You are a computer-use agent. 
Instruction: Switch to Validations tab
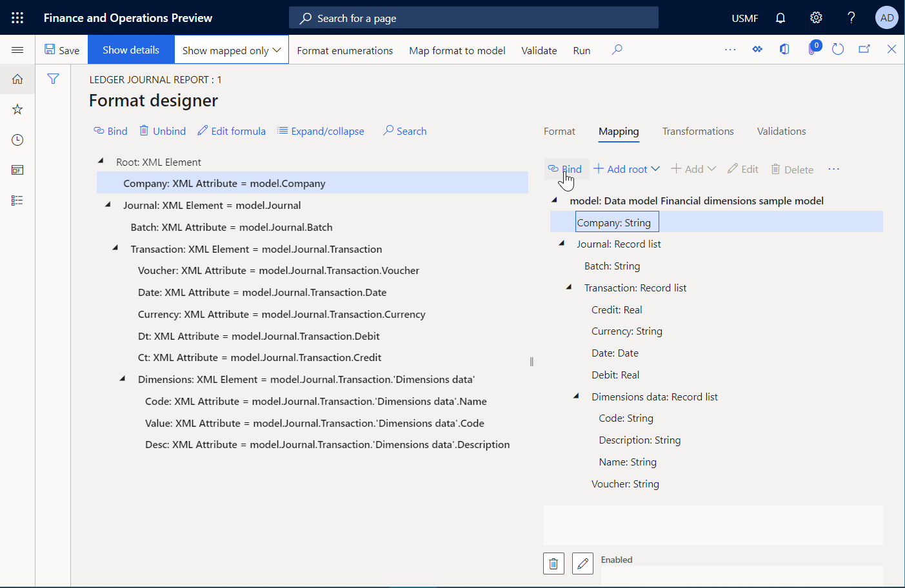click(781, 131)
